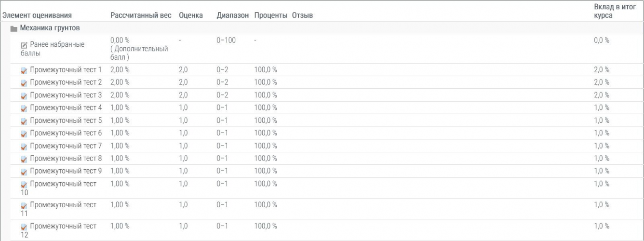
Task: Click the Оценка column header
Action: coord(190,16)
